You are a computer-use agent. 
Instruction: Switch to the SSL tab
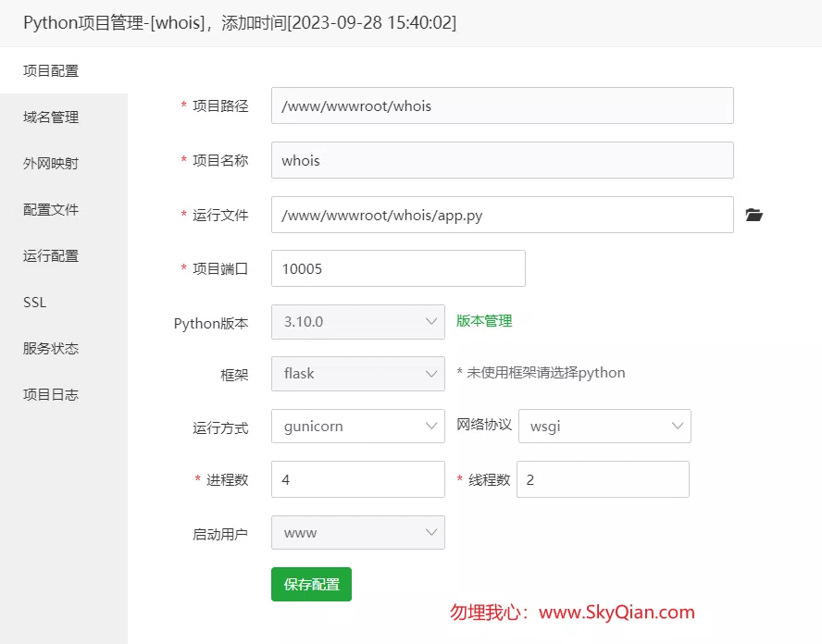point(33,302)
